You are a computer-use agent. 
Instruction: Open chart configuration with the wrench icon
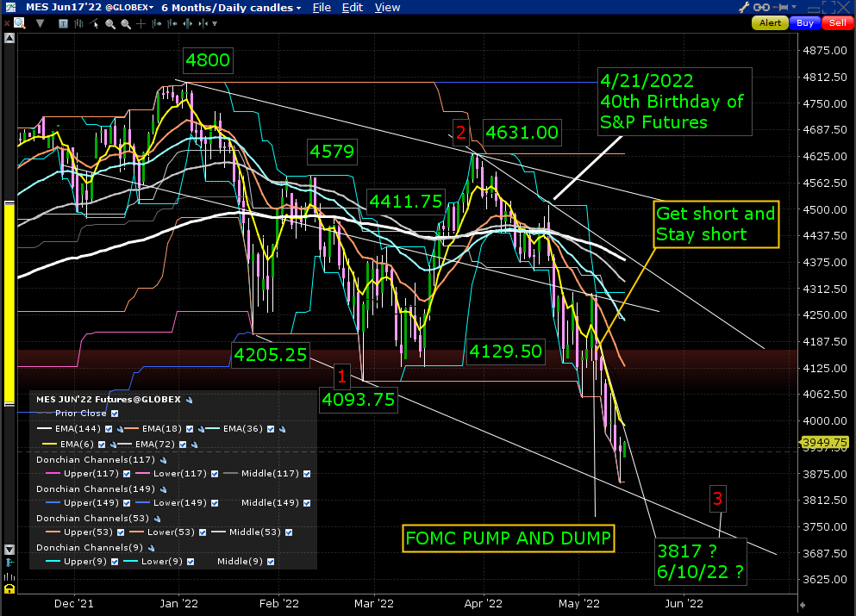coord(744,7)
